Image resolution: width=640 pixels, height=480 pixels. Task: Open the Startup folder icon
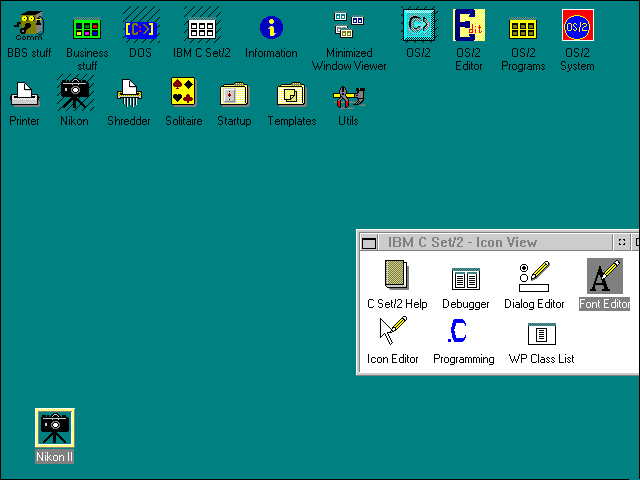pyautogui.click(x=234, y=95)
